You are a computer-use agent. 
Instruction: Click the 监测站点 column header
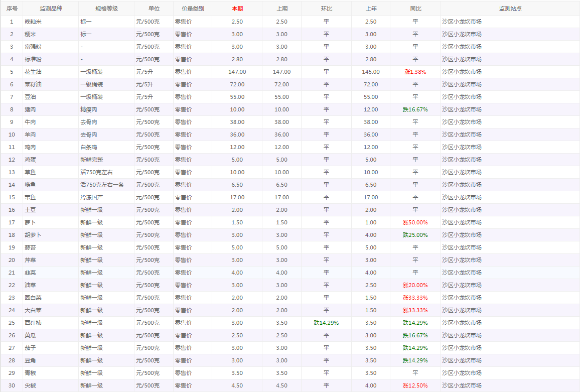[x=510, y=9]
